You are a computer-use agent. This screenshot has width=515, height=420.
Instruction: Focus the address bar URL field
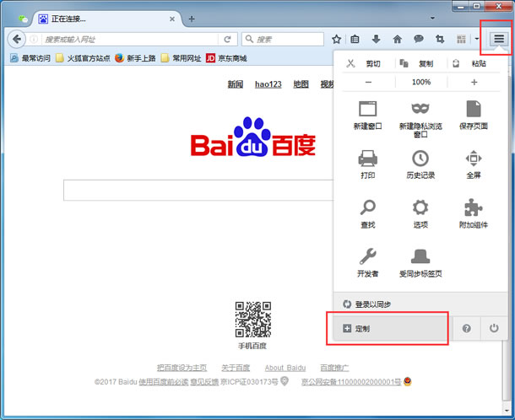point(130,40)
